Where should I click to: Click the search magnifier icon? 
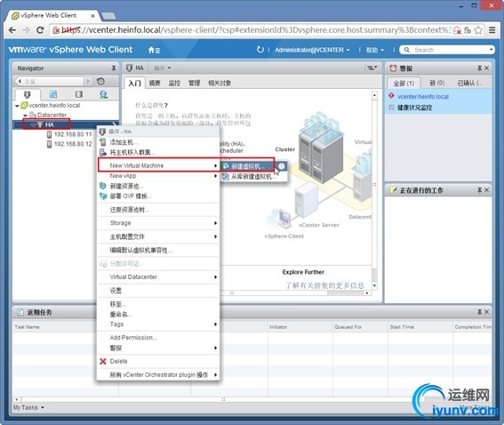coord(406,50)
